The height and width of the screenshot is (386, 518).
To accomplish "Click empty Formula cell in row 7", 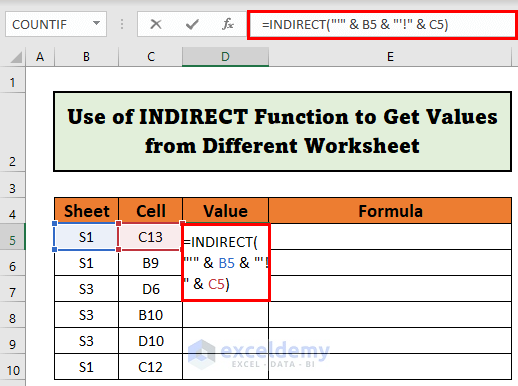I will [390, 289].
